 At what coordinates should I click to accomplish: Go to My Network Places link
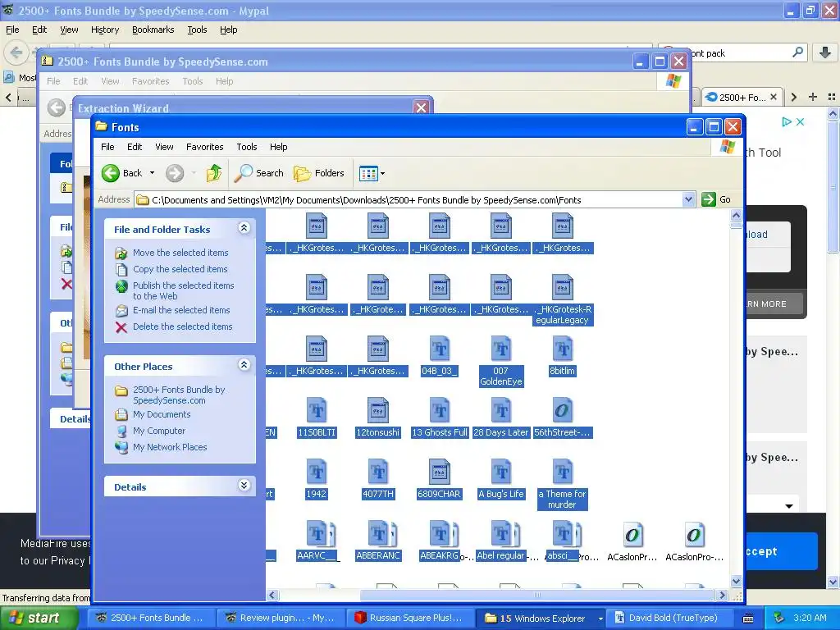(170, 447)
